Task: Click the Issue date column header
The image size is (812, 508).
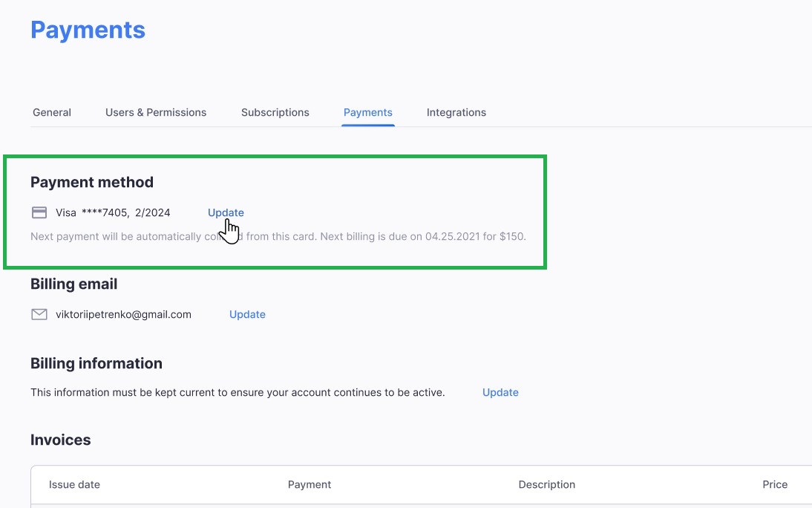Action: tap(74, 484)
